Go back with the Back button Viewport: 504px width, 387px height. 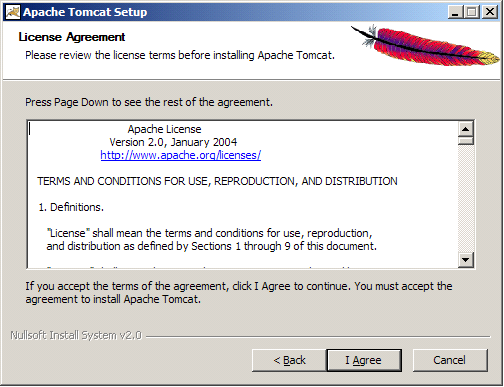[x=289, y=360]
